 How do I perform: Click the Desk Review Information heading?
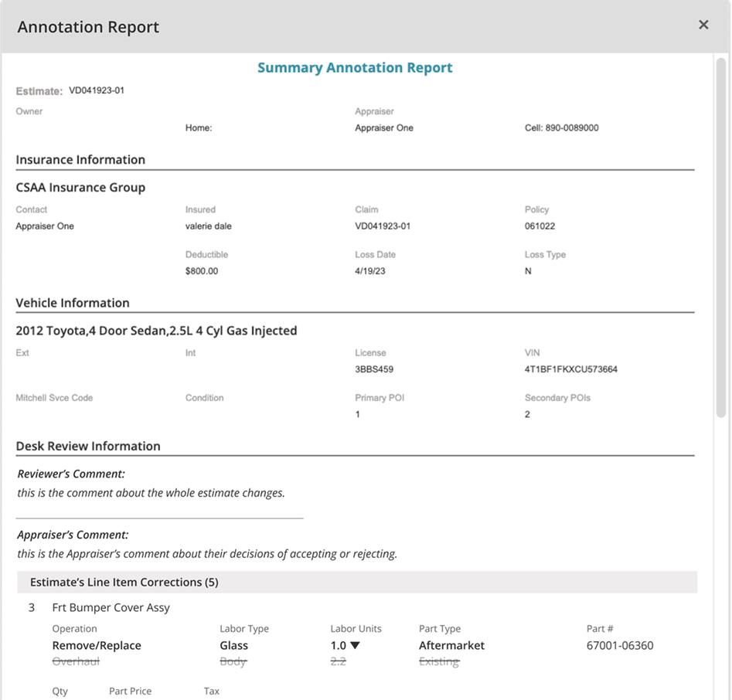[88, 446]
